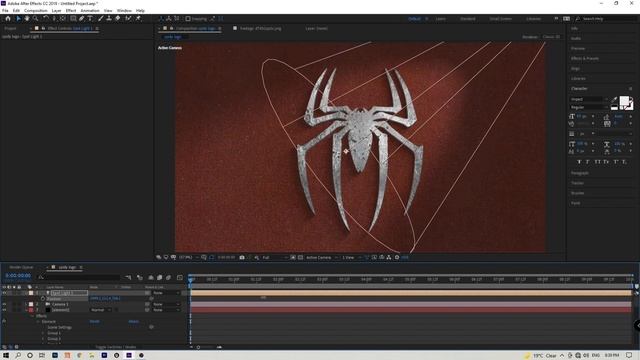This screenshot has height=360, width=640.
Task: Open the font family dropdown
Action: coord(589,99)
